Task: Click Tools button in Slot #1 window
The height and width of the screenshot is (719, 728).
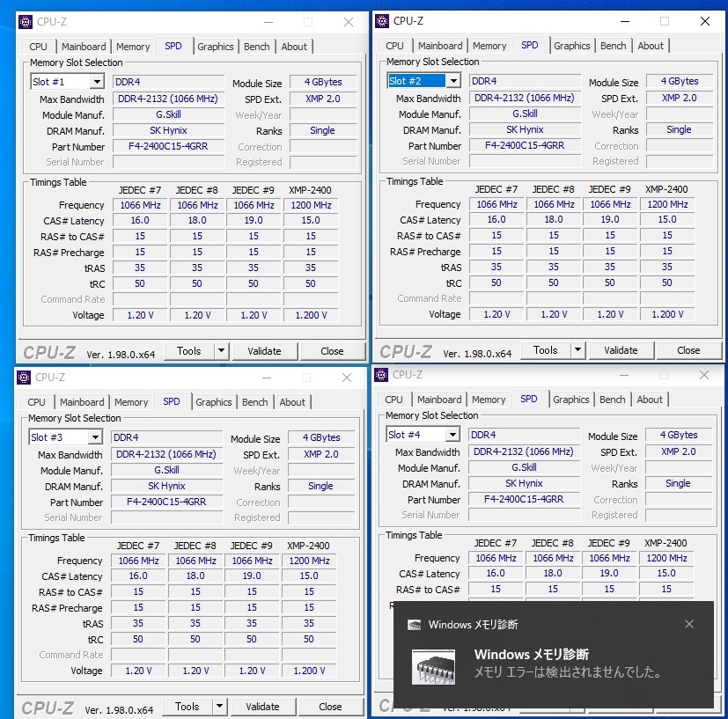Action: pos(189,351)
